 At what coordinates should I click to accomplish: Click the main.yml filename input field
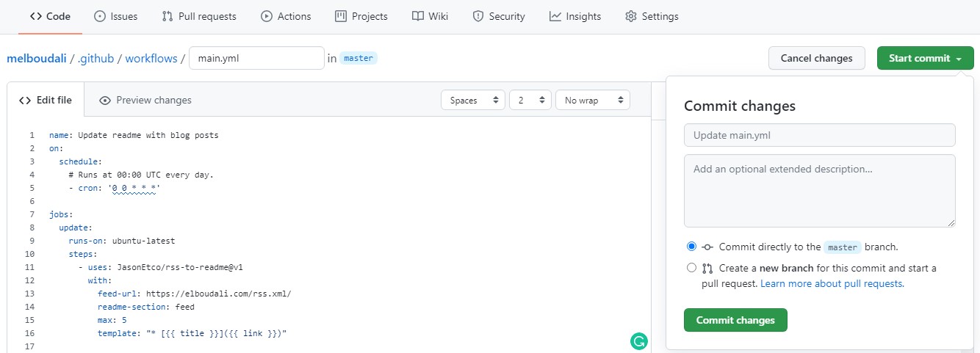click(256, 59)
